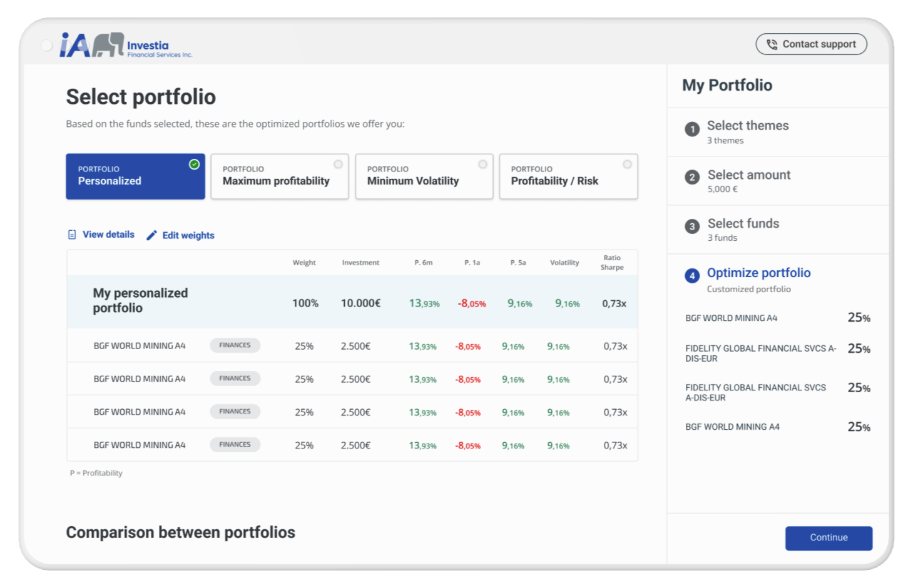Click the My personalized portfolio row title

point(140,301)
